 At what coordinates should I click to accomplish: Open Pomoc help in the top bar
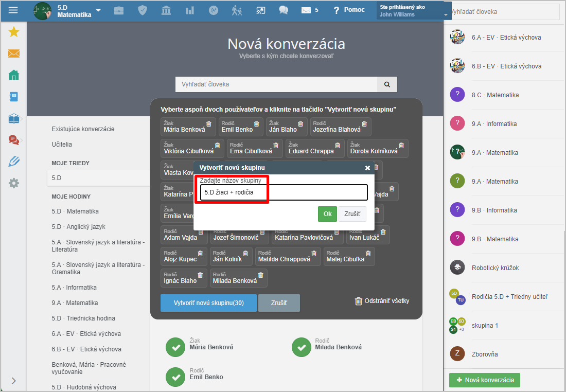[x=349, y=10]
